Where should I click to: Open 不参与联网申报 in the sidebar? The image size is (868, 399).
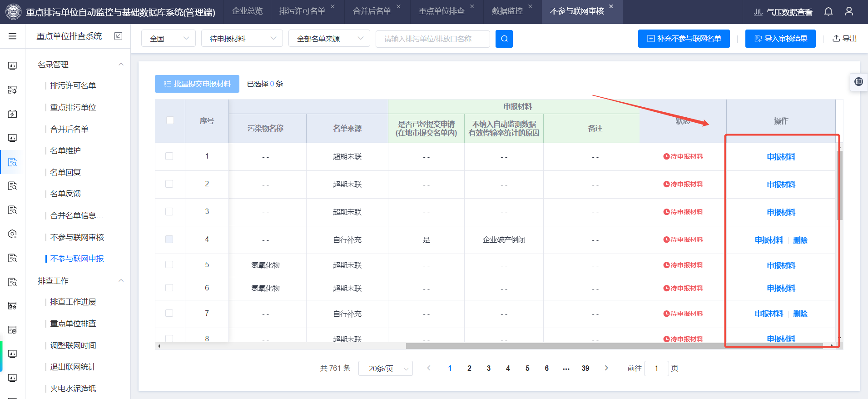coord(77,259)
